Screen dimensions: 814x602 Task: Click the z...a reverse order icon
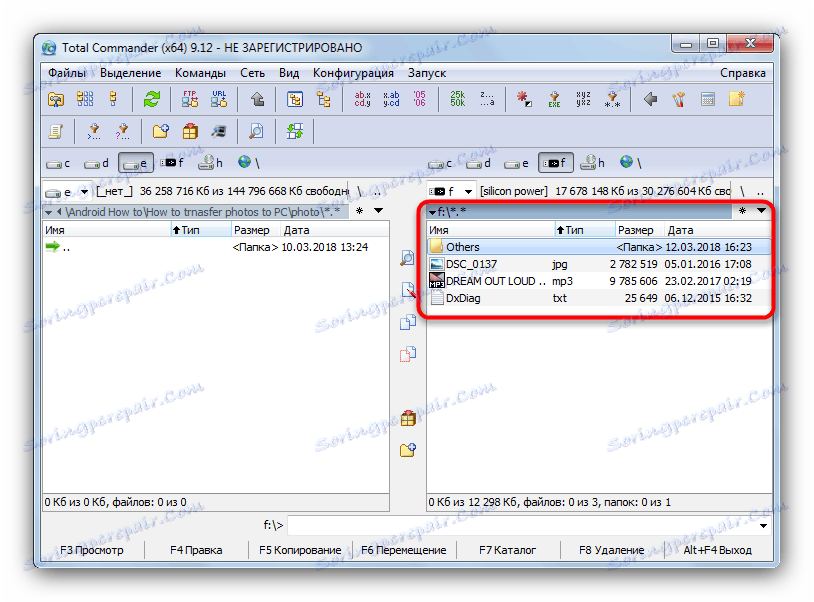(486, 99)
